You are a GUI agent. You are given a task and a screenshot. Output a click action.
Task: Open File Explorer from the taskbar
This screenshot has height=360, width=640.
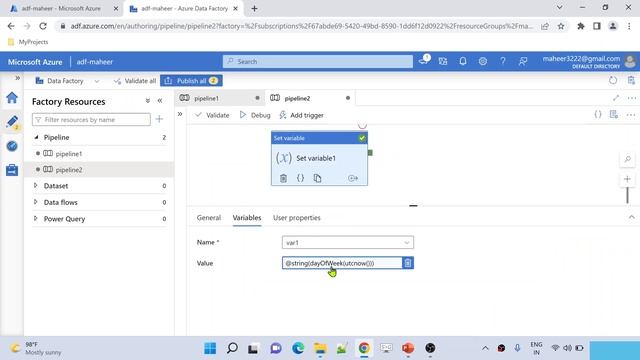pyautogui.click(x=320, y=348)
